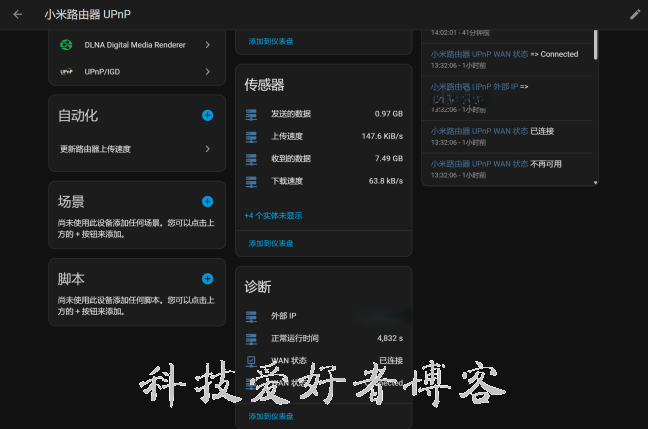
Task: Click the logbook scrollbar thumb
Action: tap(596, 45)
